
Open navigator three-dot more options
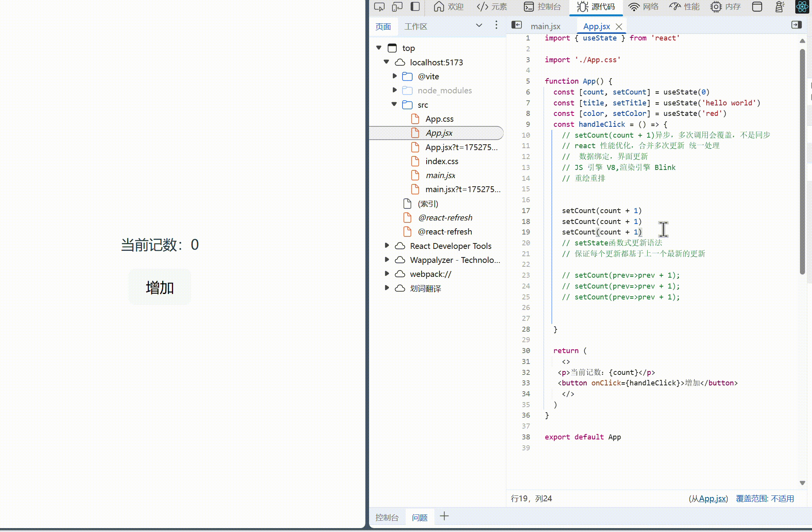[496, 25]
